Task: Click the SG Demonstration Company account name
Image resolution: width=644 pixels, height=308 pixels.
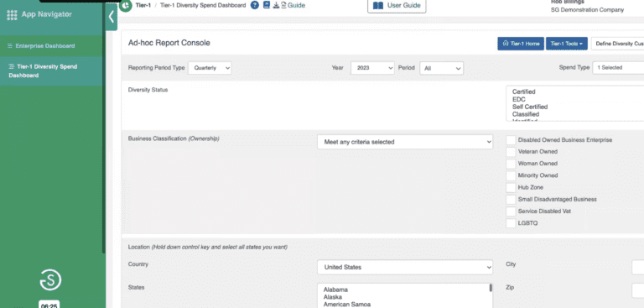Action: [x=587, y=10]
